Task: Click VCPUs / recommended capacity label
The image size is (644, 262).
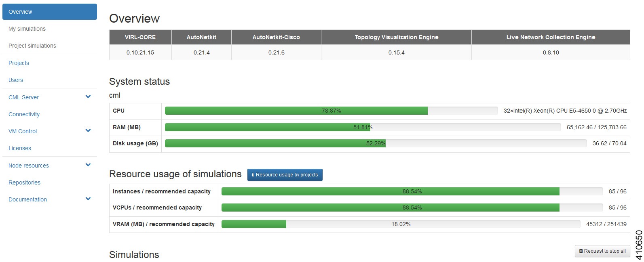Action: [157, 208]
